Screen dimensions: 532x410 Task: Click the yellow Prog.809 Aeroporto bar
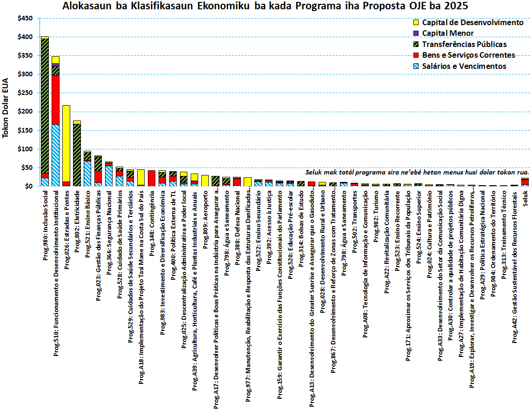205,181
